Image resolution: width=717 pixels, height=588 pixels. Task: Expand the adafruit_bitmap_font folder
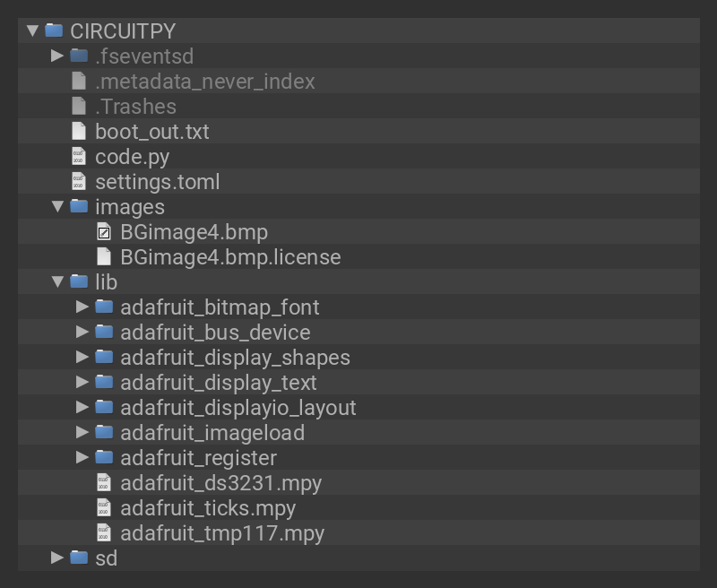pos(82,307)
